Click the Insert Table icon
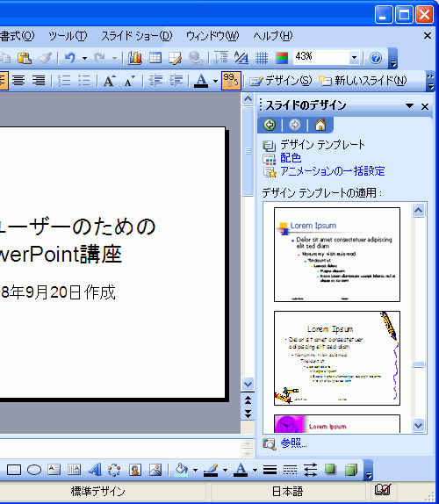Image resolution: width=439 pixels, height=504 pixels. tap(155, 58)
